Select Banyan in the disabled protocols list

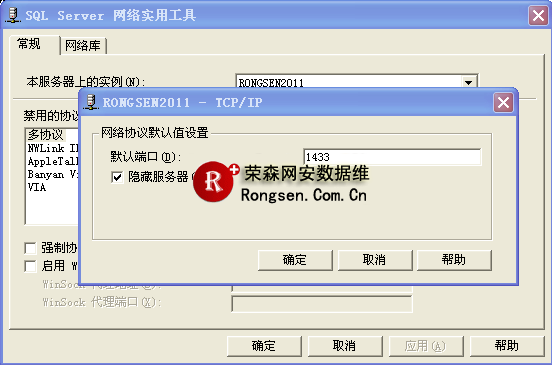53,174
